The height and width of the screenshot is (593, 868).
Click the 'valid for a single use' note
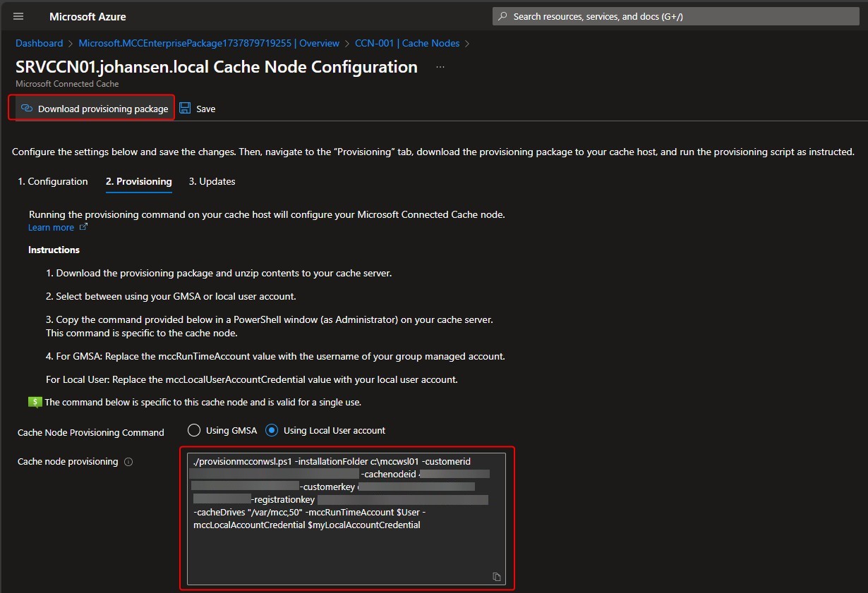pyautogui.click(x=203, y=402)
